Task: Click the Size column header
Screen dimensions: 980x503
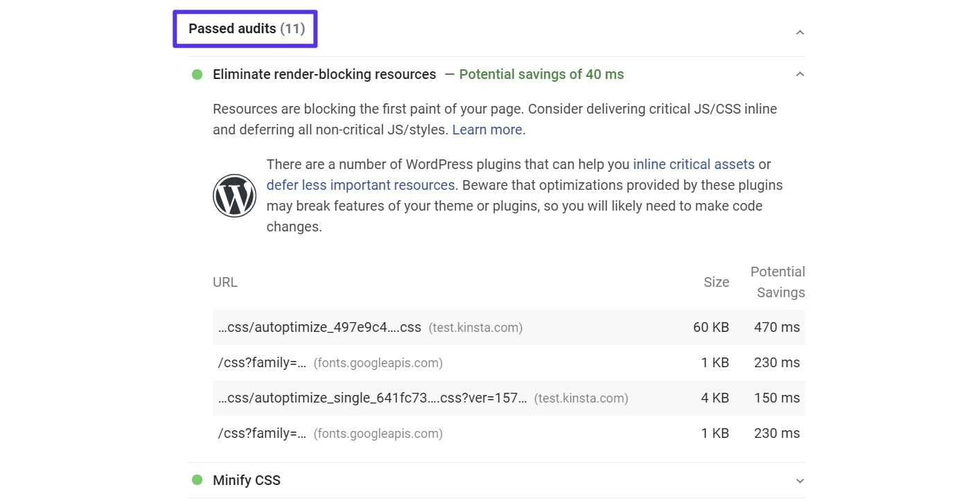Action: point(716,282)
